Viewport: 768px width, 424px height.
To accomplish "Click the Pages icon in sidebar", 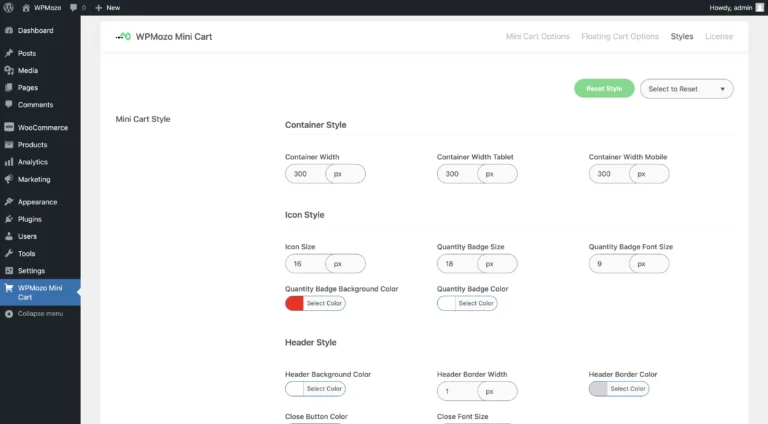I will click(9, 87).
